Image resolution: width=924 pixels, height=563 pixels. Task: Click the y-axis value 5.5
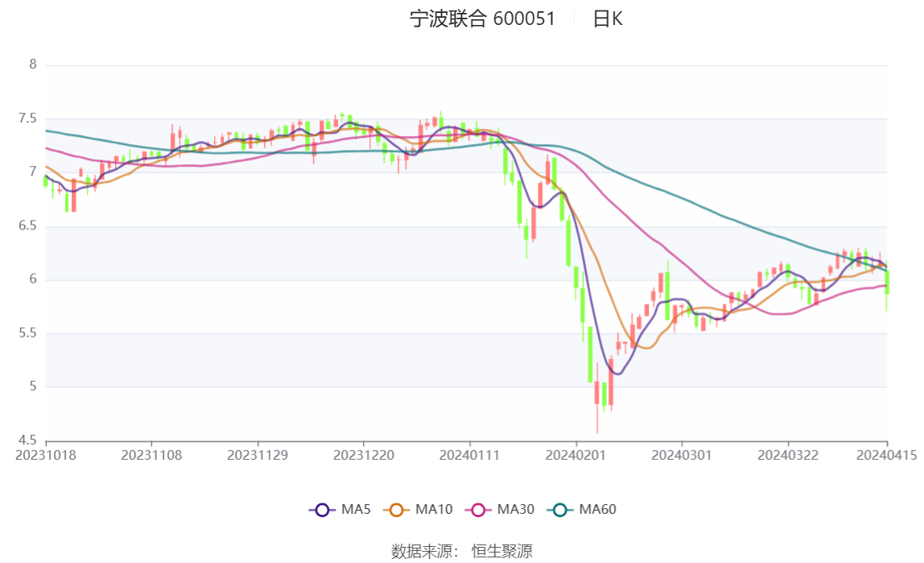[x=27, y=333]
